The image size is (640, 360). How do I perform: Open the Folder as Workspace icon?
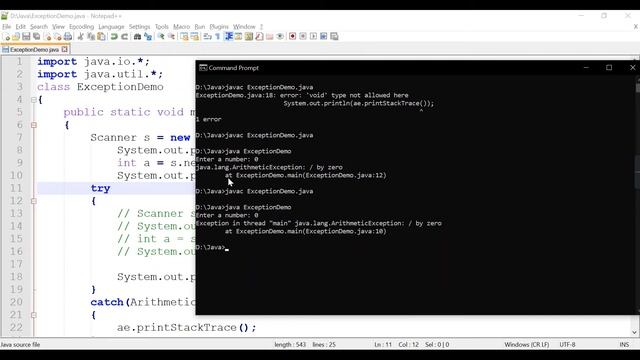click(x=270, y=36)
